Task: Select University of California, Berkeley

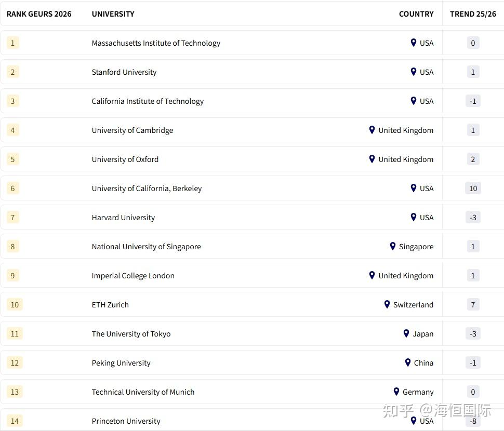Action: (x=147, y=188)
